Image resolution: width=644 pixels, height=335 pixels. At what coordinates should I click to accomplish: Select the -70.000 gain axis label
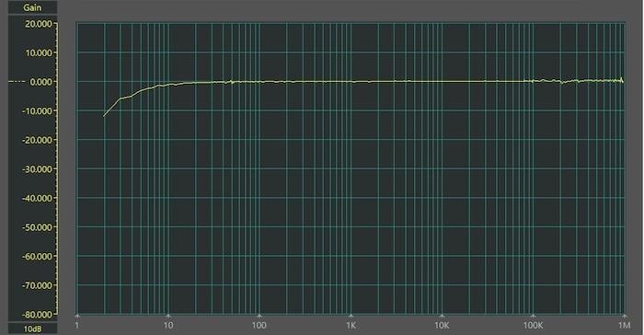pyautogui.click(x=37, y=285)
